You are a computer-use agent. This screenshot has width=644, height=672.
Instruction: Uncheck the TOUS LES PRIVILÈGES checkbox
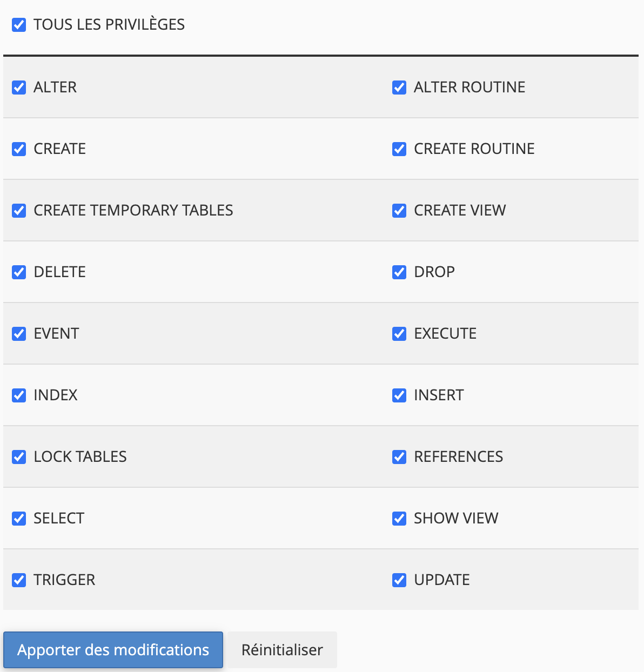[19, 25]
